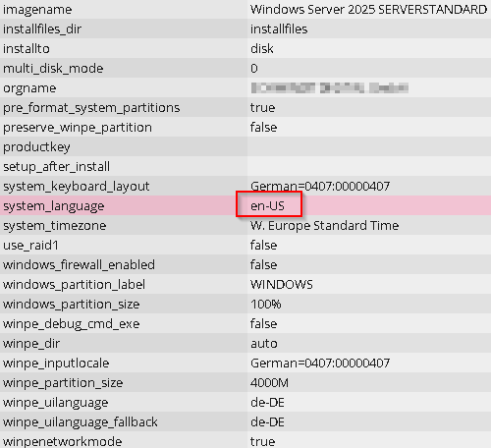Click the de-DE value of winpe_uilanguage
Screen dimensions: 491x448
[x=267, y=403]
